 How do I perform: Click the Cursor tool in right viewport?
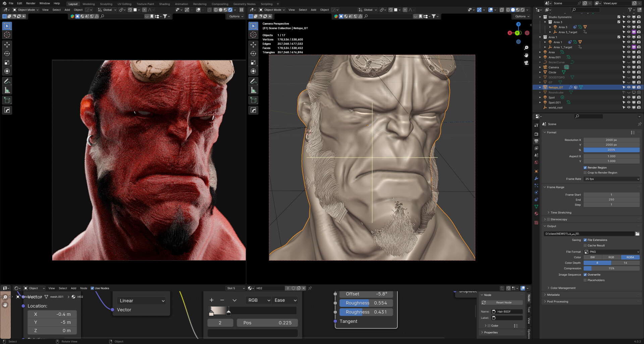[x=253, y=35]
